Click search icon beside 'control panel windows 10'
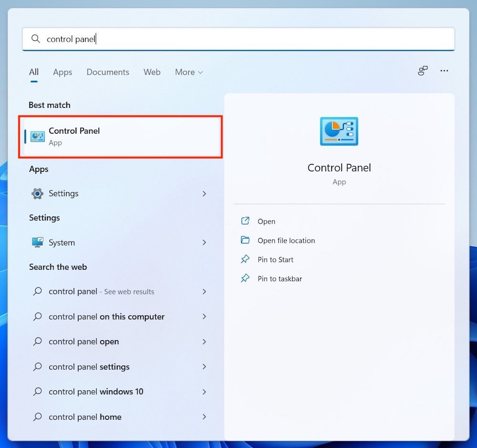Image resolution: width=477 pixels, height=448 pixels. (x=37, y=392)
